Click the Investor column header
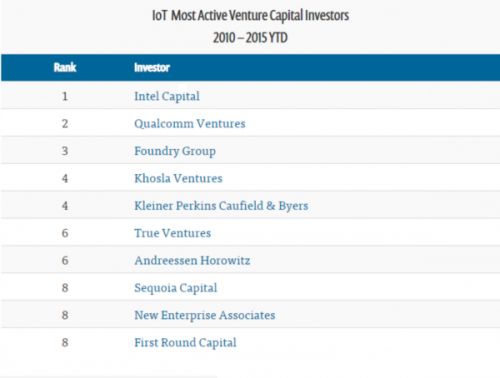 point(152,67)
